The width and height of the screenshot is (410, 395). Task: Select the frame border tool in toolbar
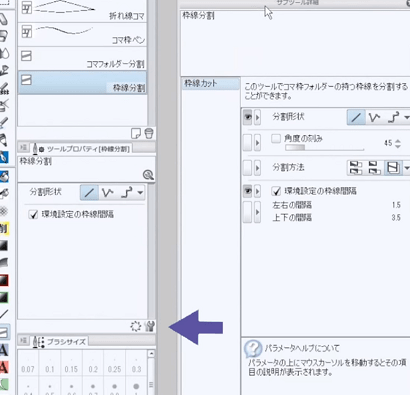coord(4,332)
